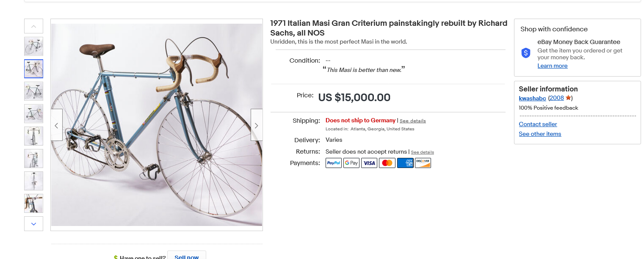644x259 pixels.
Task: Show next bike photo with the right arrow
Action: (256, 125)
